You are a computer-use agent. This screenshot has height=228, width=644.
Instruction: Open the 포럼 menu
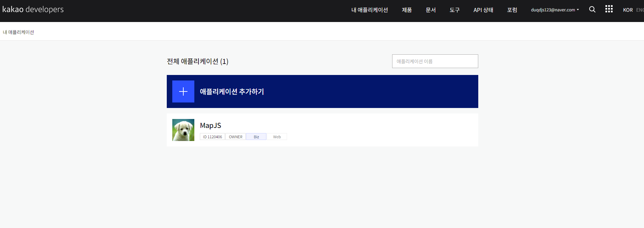coord(512,10)
